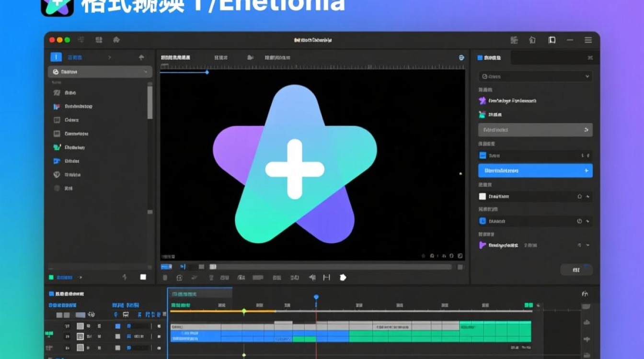Click the upload arrow icon in left panel header
This screenshot has height=359, width=644.
click(x=141, y=57)
